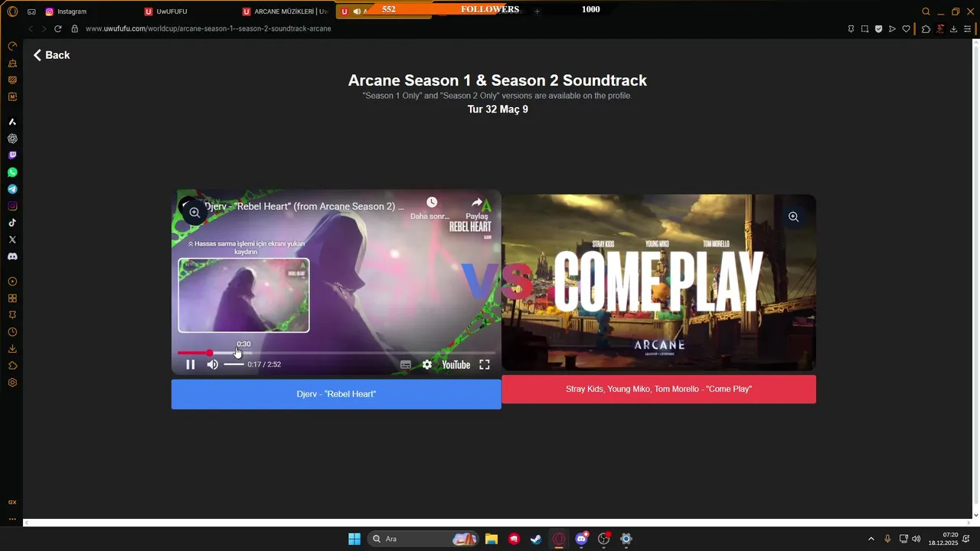
Task: Open History clock in sidebar
Action: click(x=12, y=332)
